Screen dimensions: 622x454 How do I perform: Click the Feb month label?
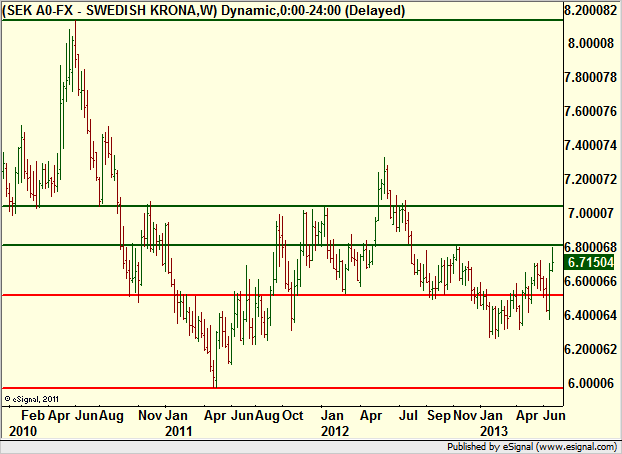(33, 416)
